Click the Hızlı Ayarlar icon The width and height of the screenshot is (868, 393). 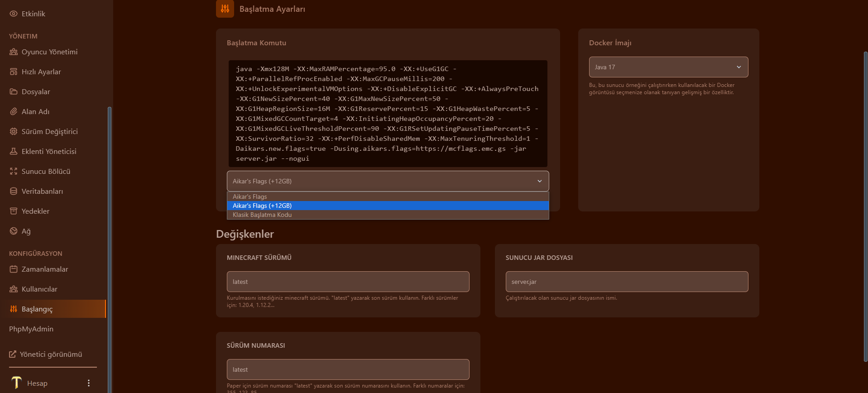pyautogui.click(x=14, y=72)
